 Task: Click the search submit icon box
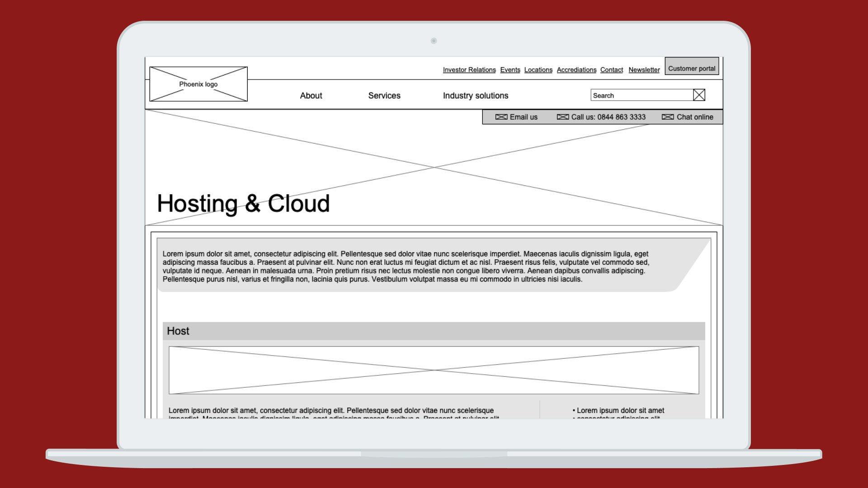tap(699, 95)
